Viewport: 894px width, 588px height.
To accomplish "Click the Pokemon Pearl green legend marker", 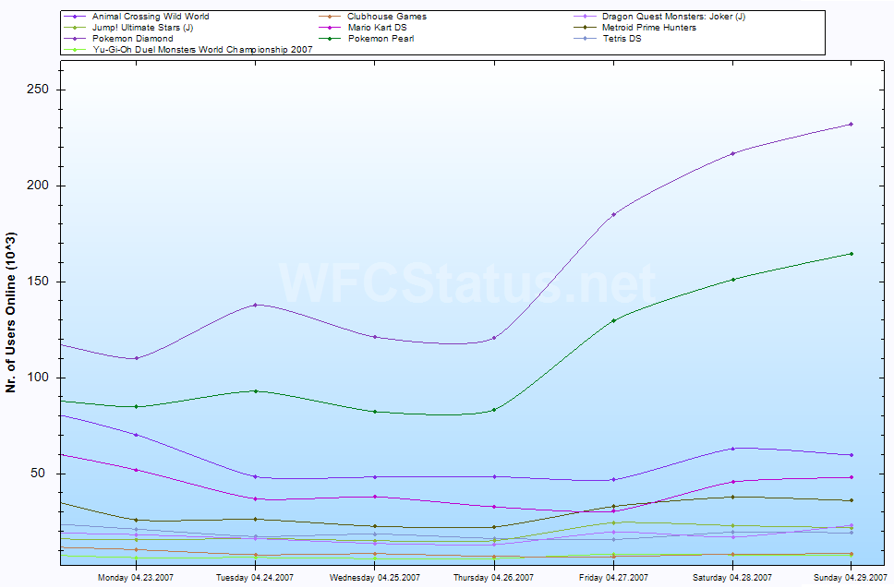I will tap(331, 39).
